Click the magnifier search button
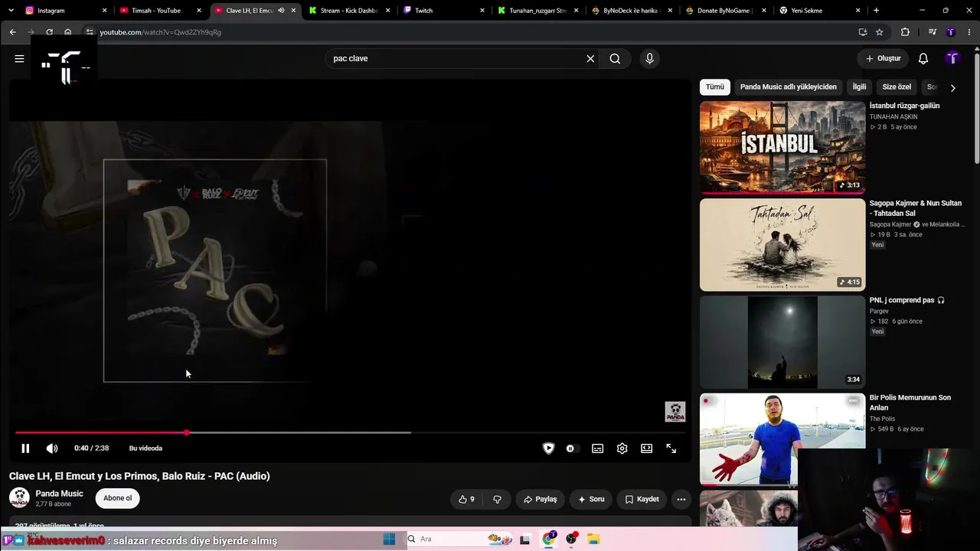 615,58
